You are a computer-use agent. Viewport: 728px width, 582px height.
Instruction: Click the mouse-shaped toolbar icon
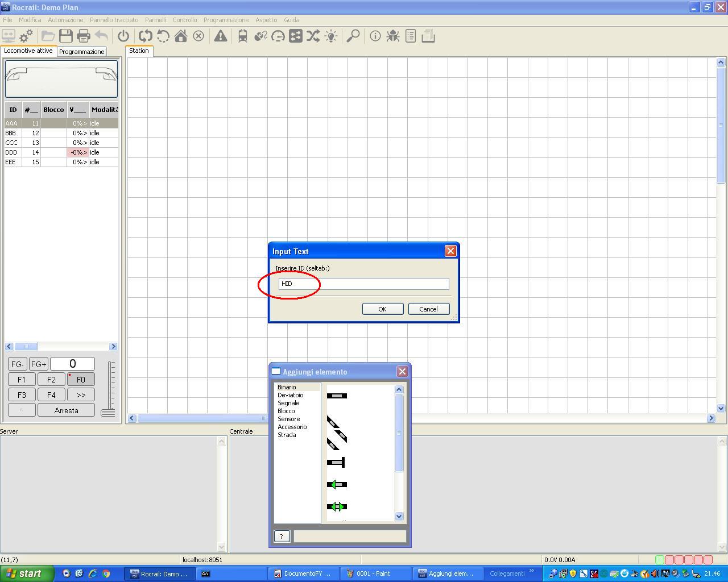[260, 36]
